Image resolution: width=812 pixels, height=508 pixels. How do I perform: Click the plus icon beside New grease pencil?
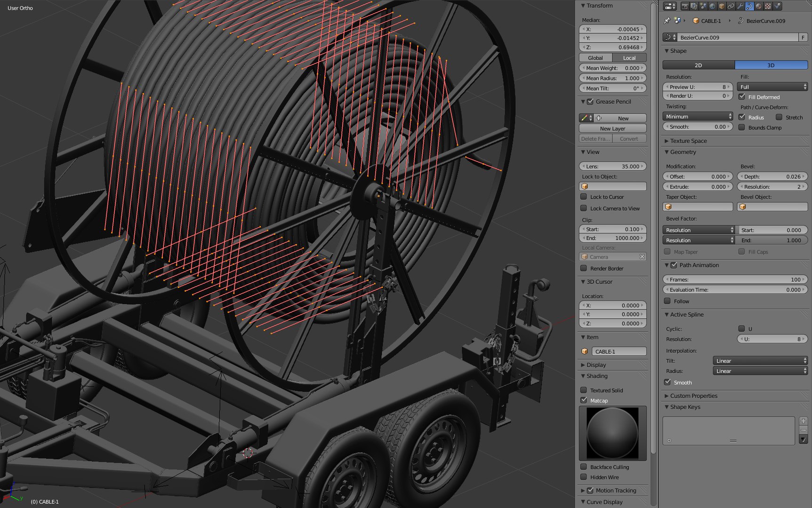click(599, 118)
